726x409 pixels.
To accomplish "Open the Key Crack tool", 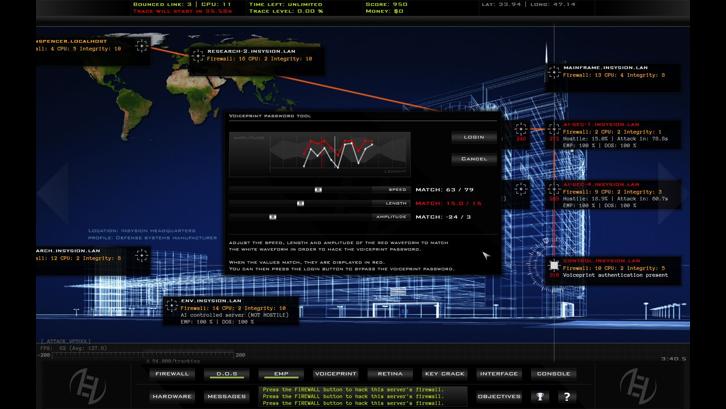I will point(444,374).
